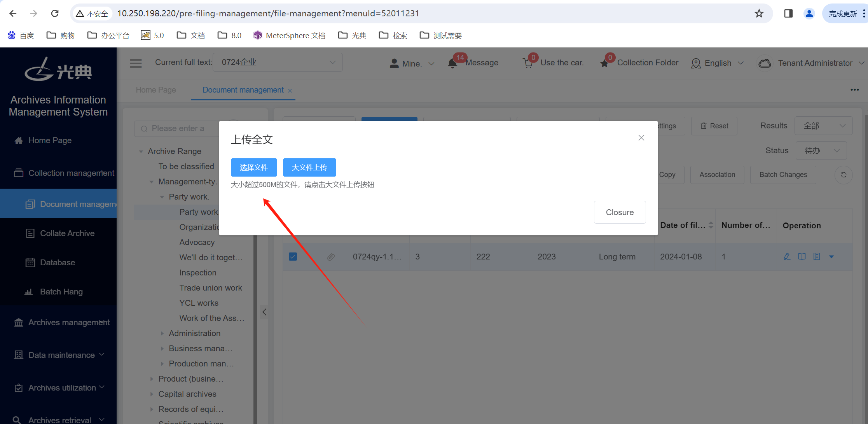Click the Reset button
Image resolution: width=868 pixels, height=424 pixels.
pos(714,126)
